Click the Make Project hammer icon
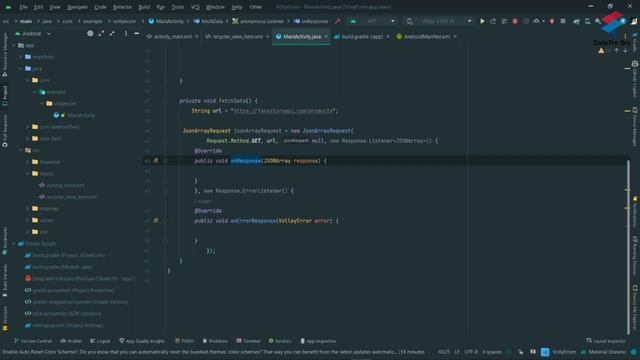The width and height of the screenshot is (640, 360). tap(338, 21)
